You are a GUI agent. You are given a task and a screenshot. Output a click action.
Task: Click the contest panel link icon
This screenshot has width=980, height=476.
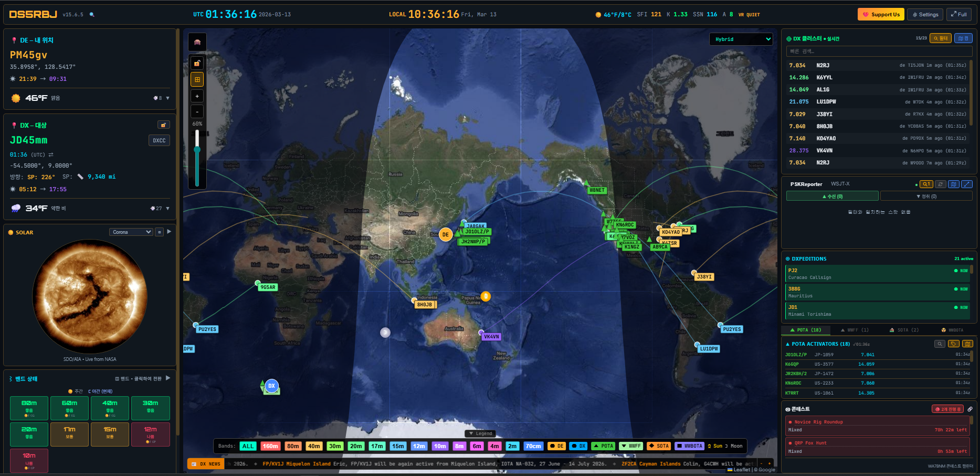[x=970, y=409]
